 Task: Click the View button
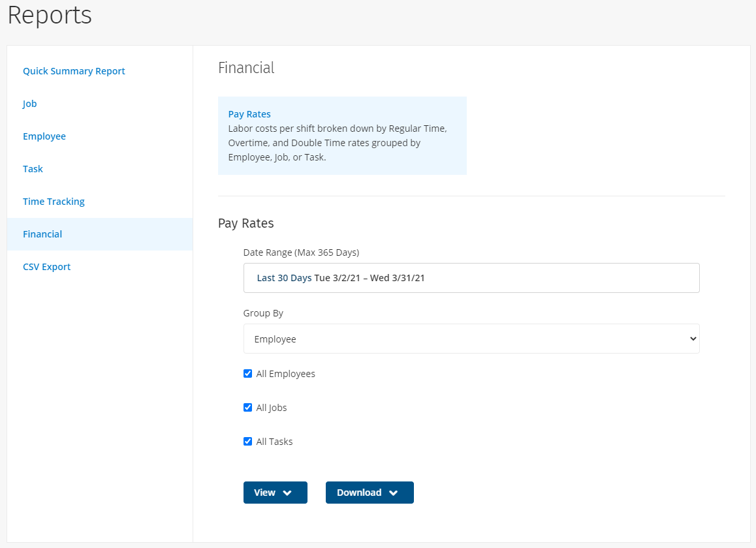click(264, 493)
